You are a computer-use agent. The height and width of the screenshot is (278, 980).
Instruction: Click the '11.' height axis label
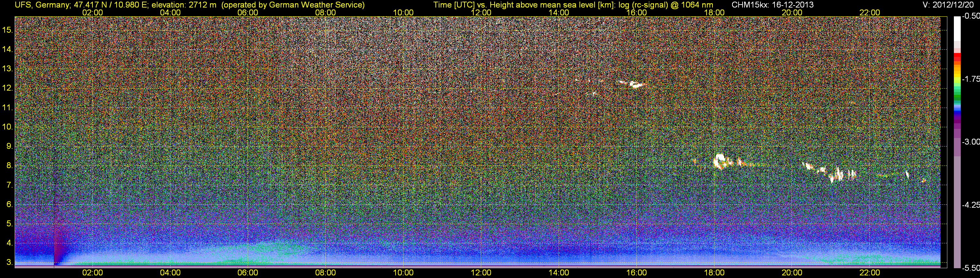click(8, 107)
